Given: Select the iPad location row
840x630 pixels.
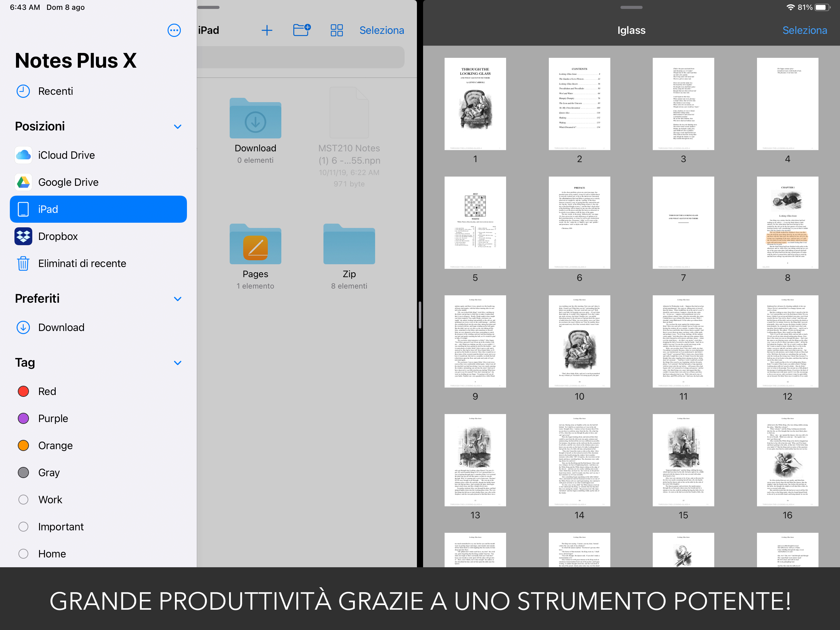Looking at the screenshot, I should click(98, 209).
